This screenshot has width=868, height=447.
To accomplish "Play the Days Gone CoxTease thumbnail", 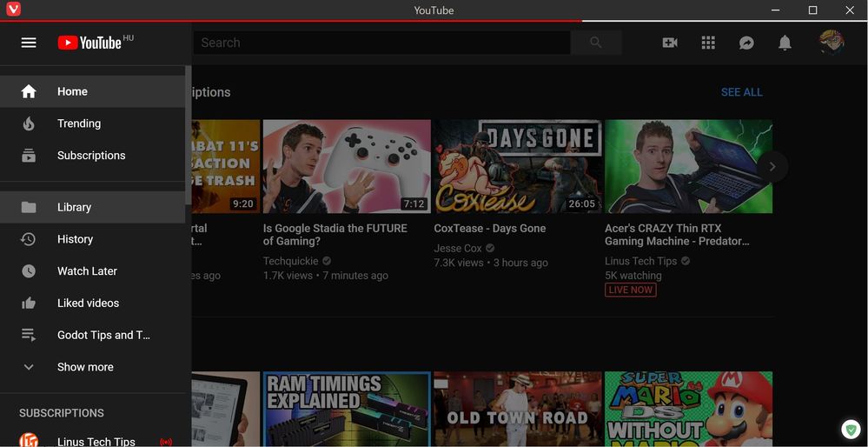I will click(x=518, y=166).
